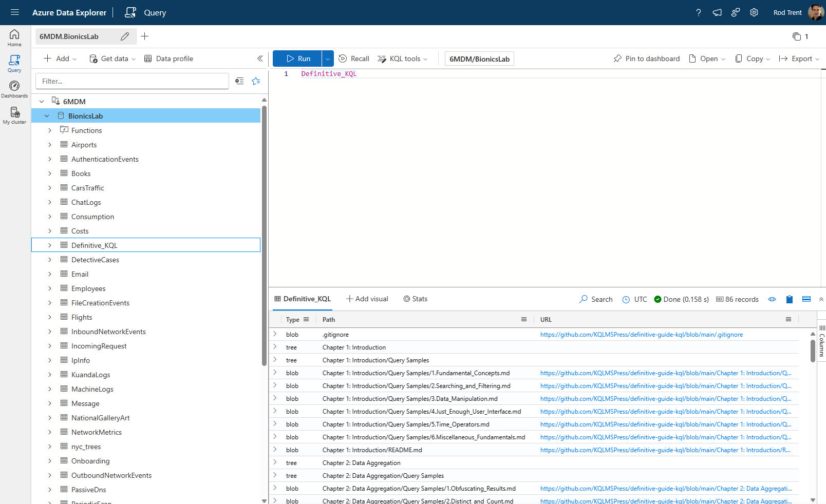Select Query in the left sidebar
826x504 pixels.
coord(14,64)
